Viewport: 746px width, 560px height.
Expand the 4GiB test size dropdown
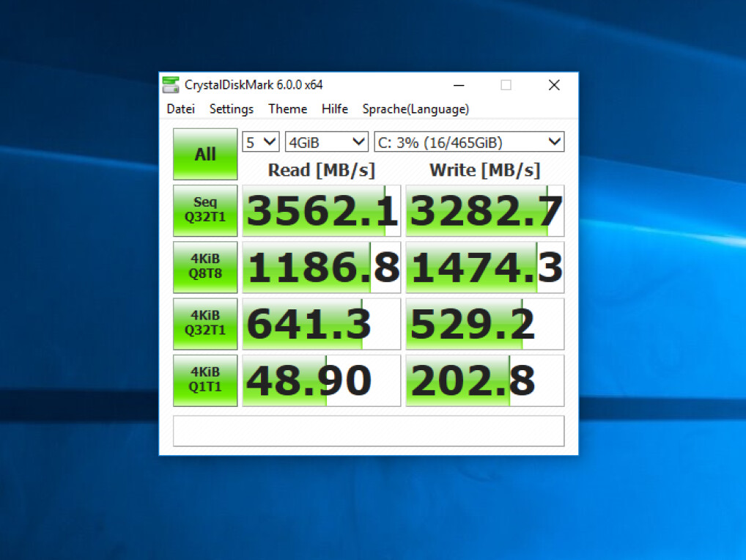pyautogui.click(x=326, y=141)
